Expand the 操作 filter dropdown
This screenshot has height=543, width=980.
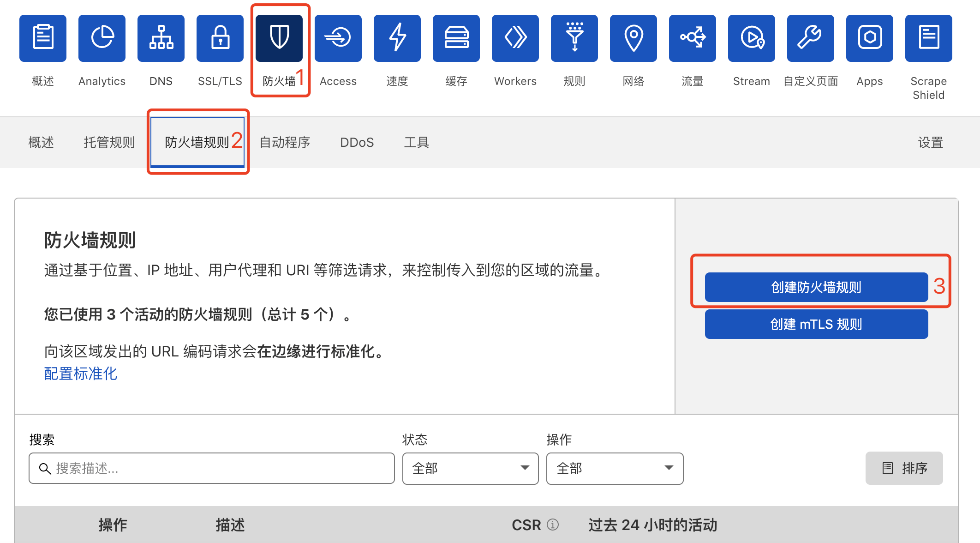(x=615, y=468)
